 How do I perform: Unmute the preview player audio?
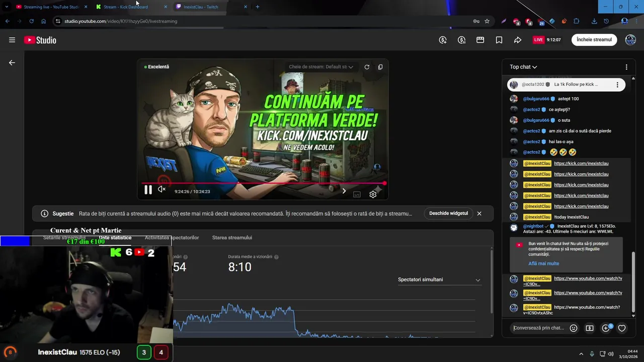coord(162,190)
